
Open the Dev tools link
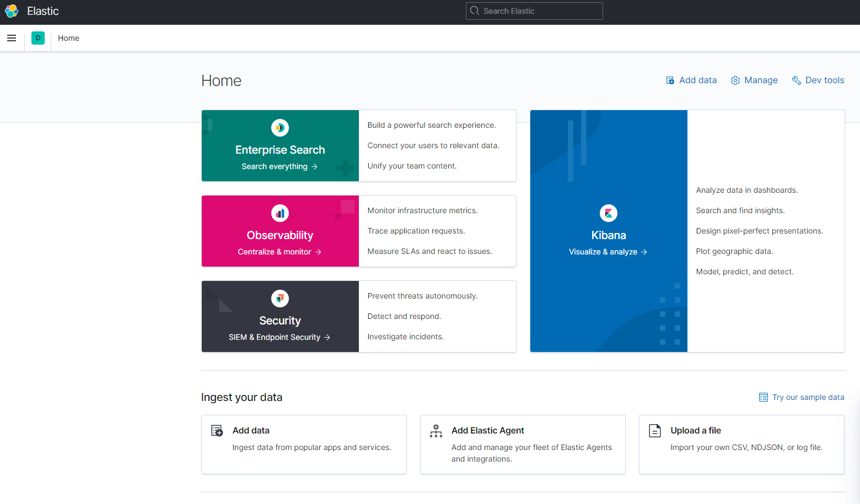tap(825, 80)
